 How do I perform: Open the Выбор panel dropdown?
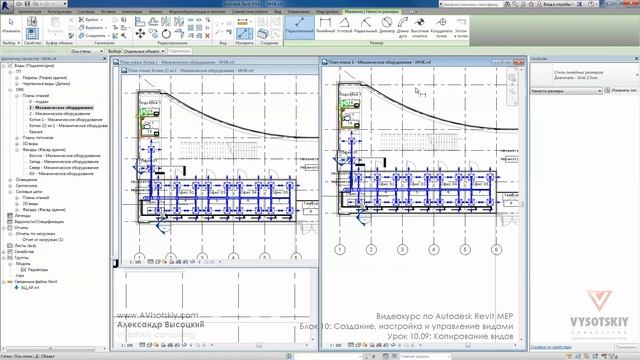[11, 42]
